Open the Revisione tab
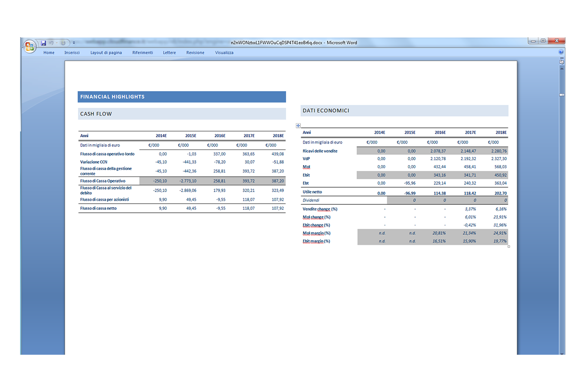 195,52
